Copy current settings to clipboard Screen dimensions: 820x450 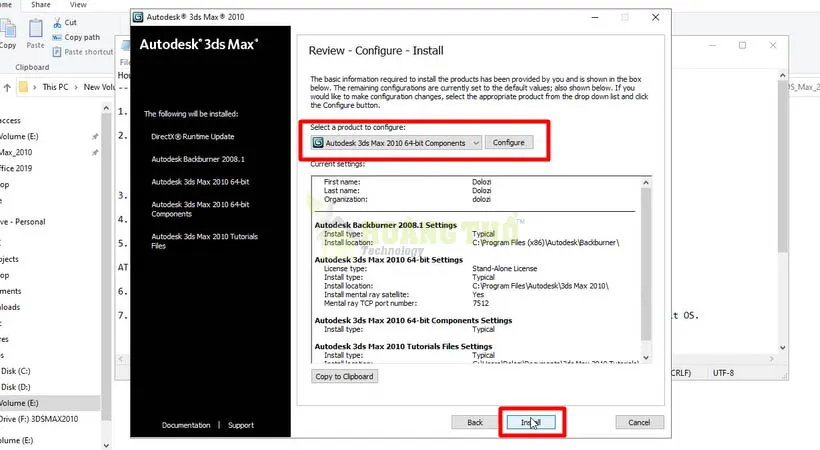pyautogui.click(x=344, y=376)
